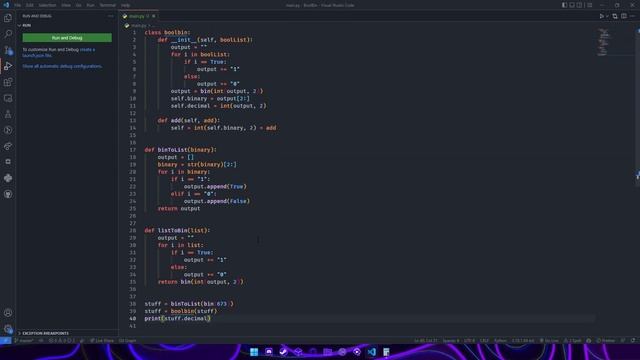Open the run button dropdown arrow

pyautogui.click(x=607, y=16)
